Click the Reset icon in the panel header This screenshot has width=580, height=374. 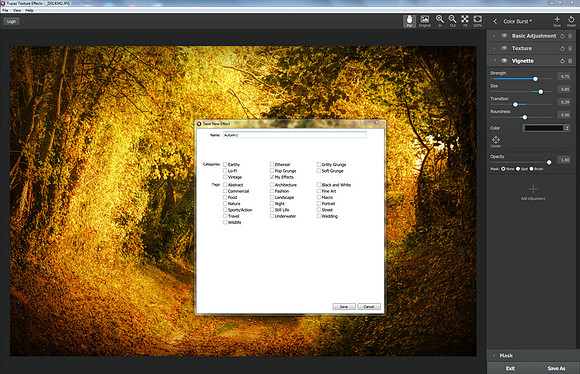[x=571, y=21]
